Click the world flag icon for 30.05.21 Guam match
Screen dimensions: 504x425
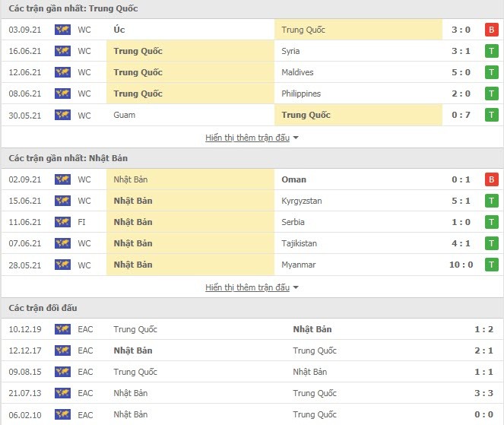tap(62, 115)
